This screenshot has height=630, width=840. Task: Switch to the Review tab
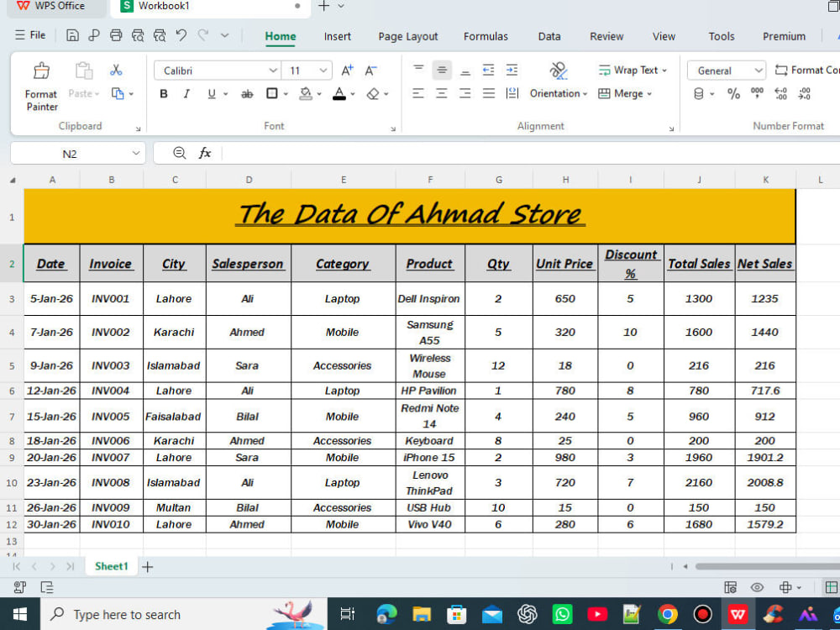point(606,36)
